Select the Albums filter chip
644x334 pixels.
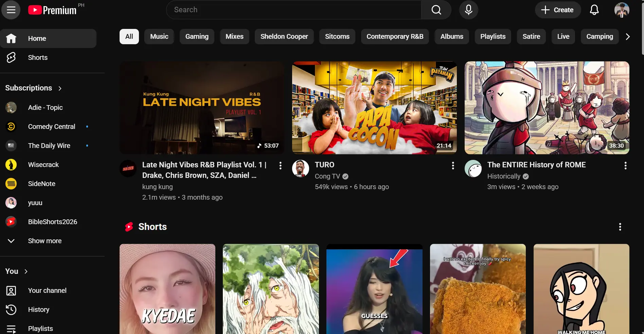coord(452,36)
